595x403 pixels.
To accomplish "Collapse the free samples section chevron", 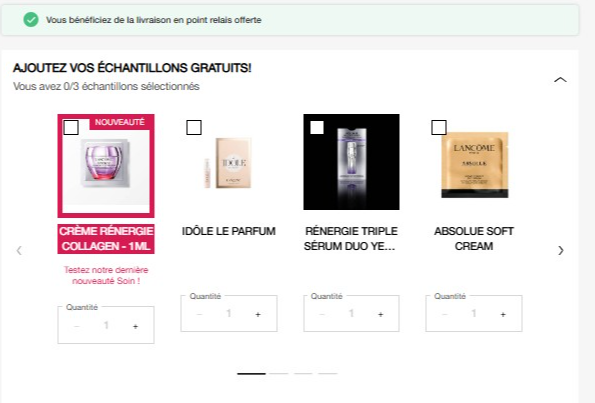I will 560,80.
